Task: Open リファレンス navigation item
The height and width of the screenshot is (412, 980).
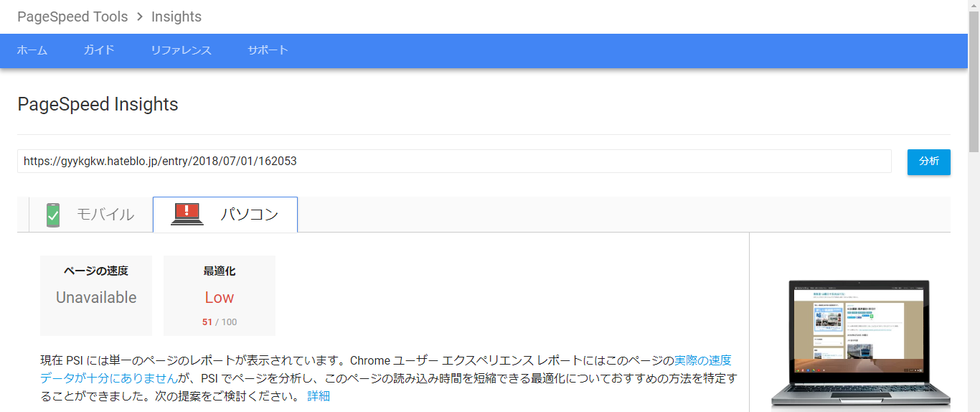Action: [181, 50]
